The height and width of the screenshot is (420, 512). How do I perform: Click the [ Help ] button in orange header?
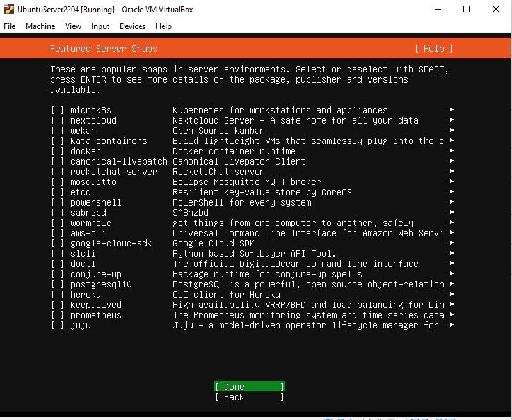434,49
